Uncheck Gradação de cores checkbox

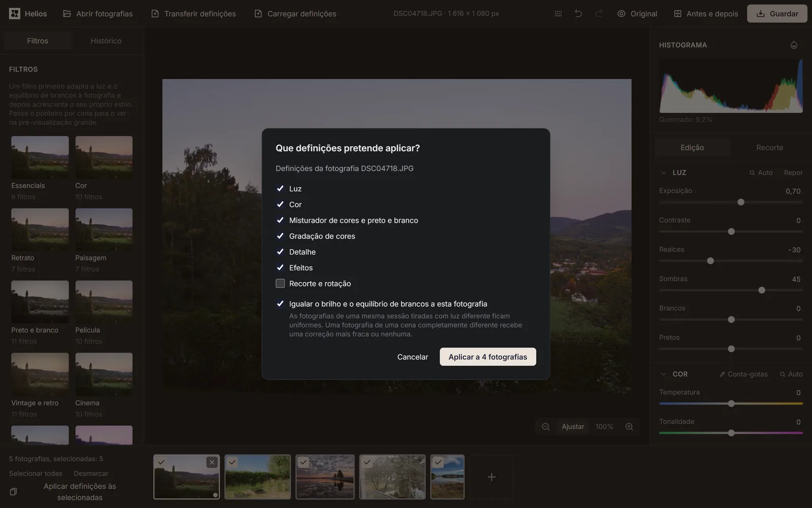pyautogui.click(x=280, y=236)
